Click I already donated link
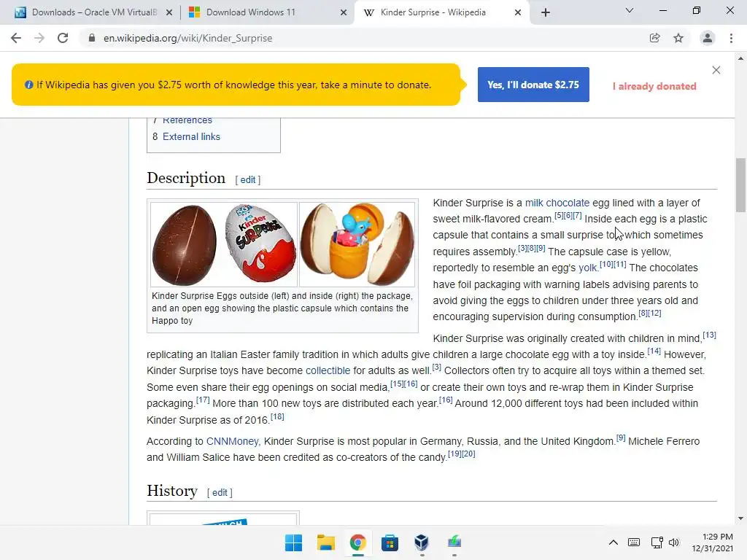 click(x=654, y=86)
